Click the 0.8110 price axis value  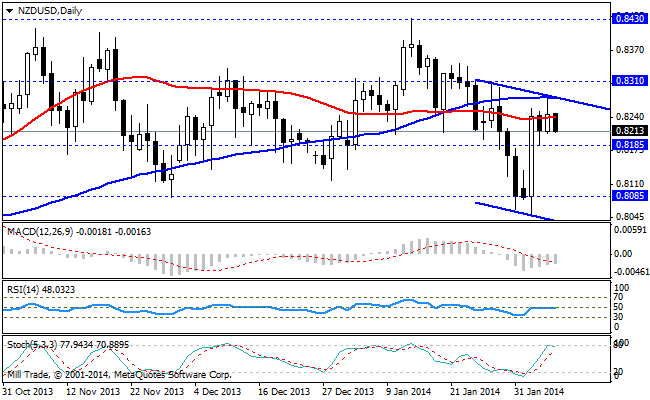pyautogui.click(x=630, y=184)
